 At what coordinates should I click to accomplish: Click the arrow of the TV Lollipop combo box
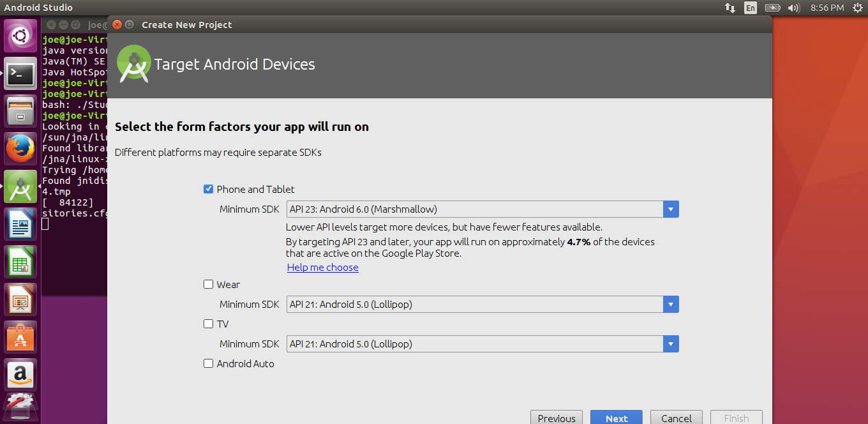671,344
